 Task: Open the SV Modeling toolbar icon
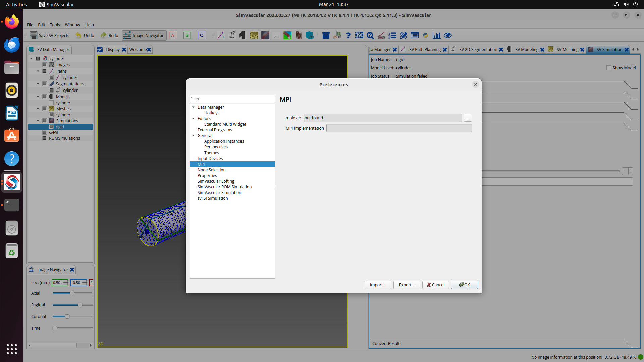click(x=243, y=35)
